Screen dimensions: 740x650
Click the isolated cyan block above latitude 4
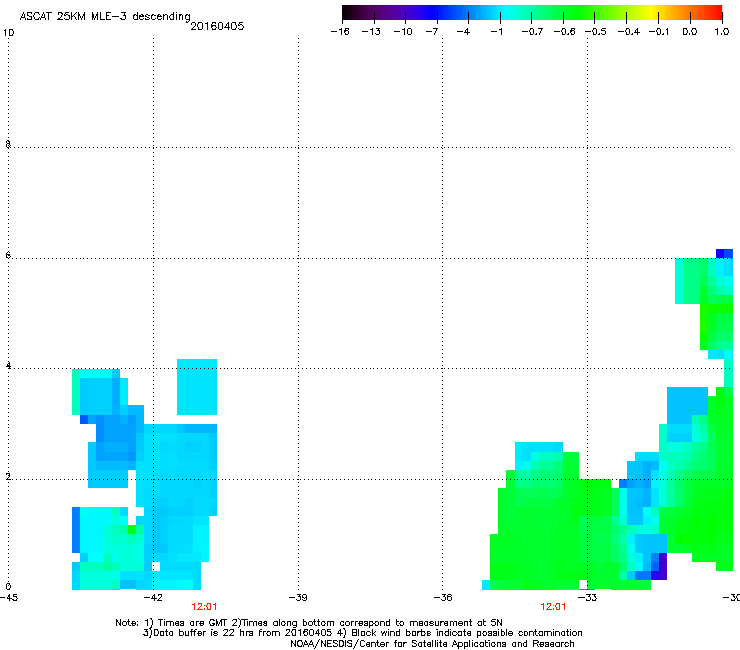[x=197, y=387]
